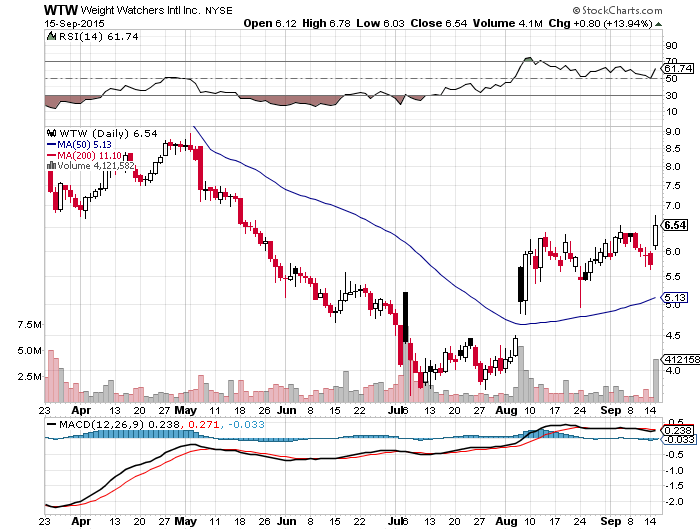700x530 pixels.
Task: Click the Volume 4.1M header value
Action: pos(507,23)
